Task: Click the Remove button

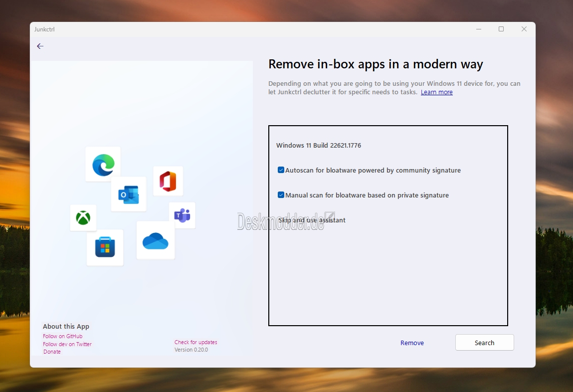Action: click(x=412, y=343)
